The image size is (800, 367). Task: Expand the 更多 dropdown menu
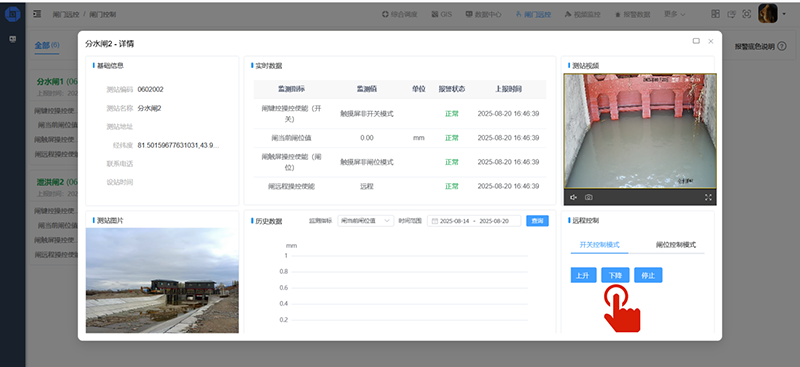click(x=674, y=14)
